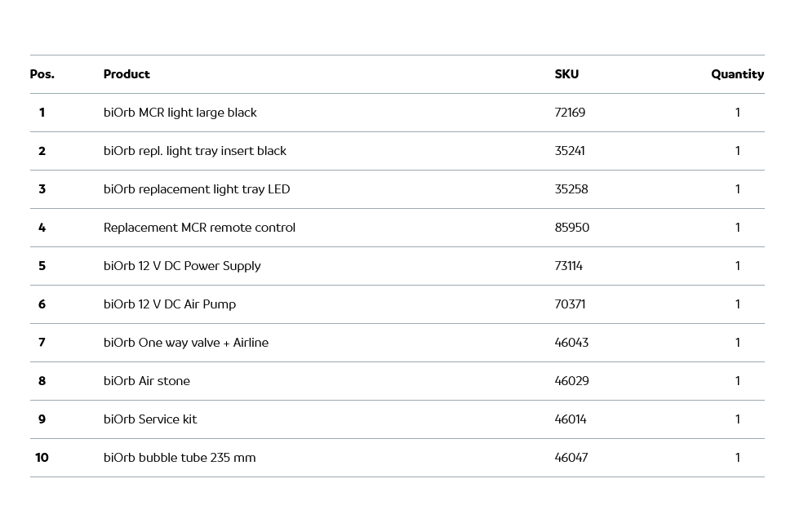Viewport: 786px width, 532px height.
Task: Select biOrb MCR light large black
Action: tap(180, 113)
